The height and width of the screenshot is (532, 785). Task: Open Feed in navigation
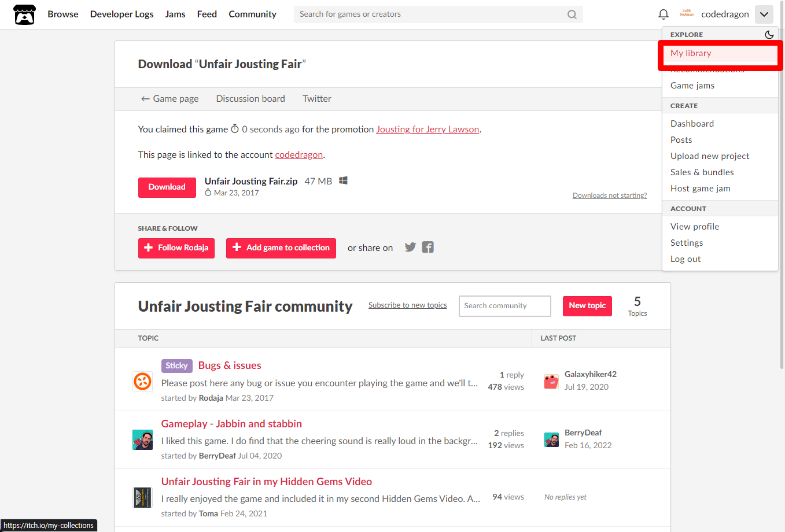tap(207, 14)
